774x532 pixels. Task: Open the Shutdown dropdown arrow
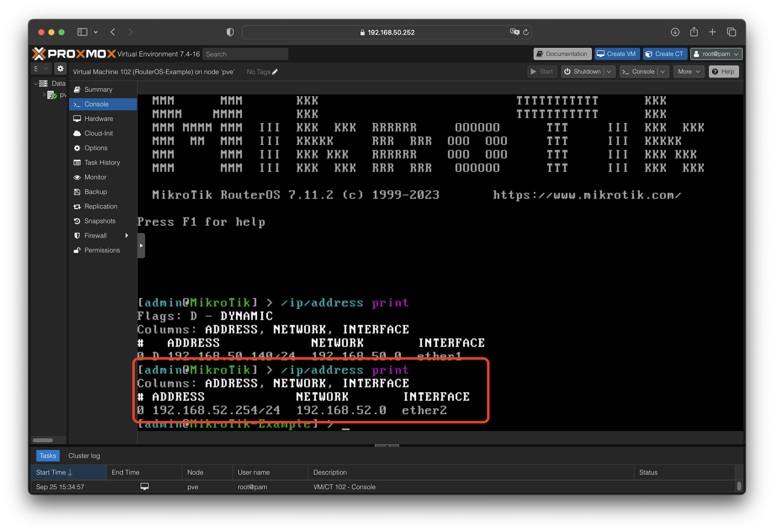(609, 72)
